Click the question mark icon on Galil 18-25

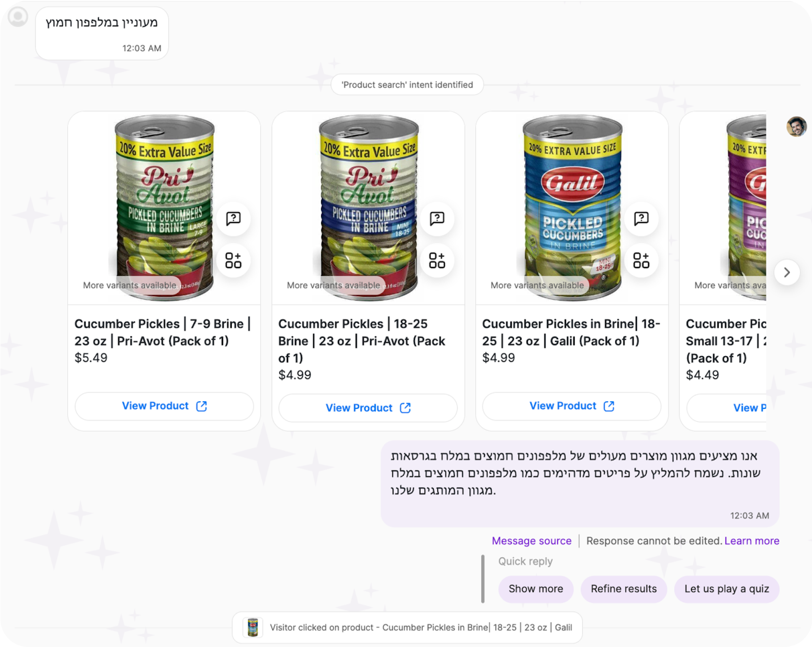click(x=641, y=219)
